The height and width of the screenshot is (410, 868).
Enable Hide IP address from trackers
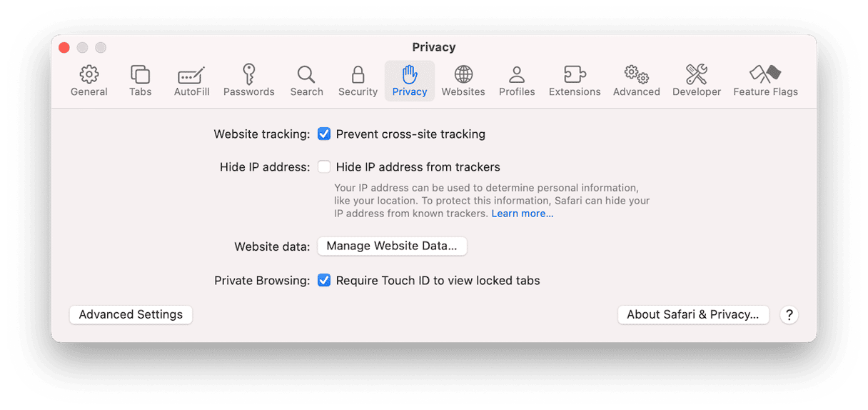(324, 167)
